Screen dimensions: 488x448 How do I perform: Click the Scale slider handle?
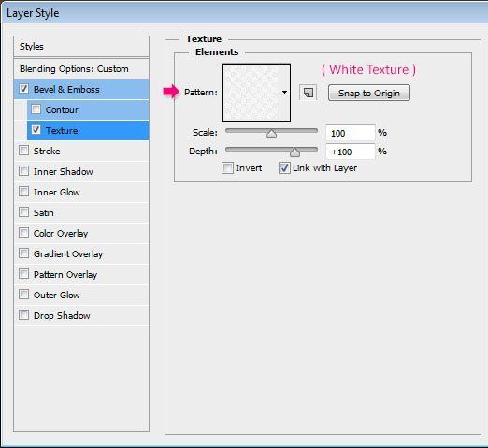[x=272, y=134]
